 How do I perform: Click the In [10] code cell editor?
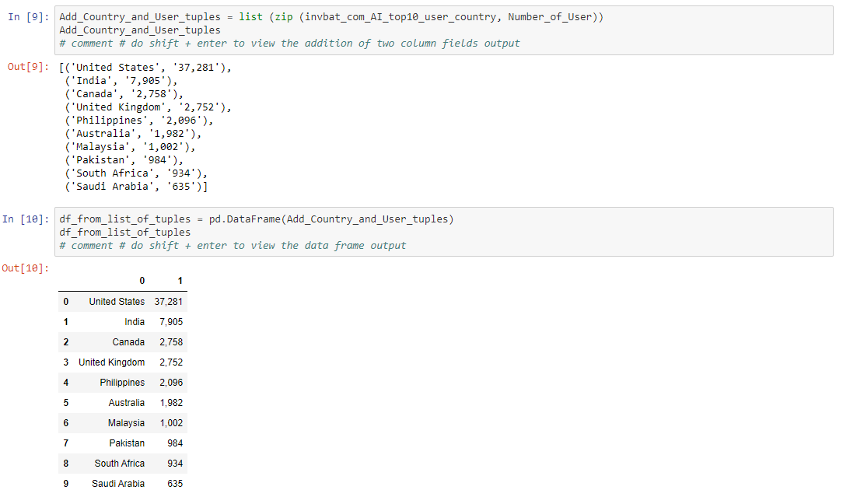(x=443, y=232)
